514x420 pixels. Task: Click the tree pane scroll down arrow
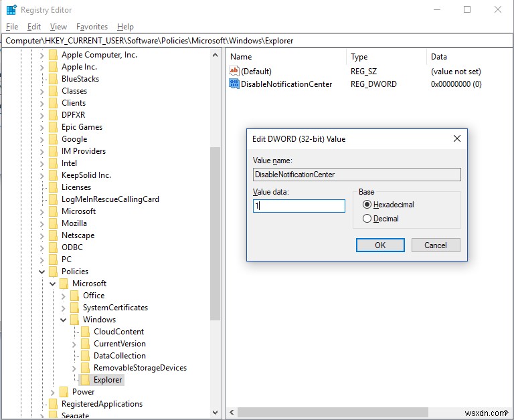(x=215, y=413)
